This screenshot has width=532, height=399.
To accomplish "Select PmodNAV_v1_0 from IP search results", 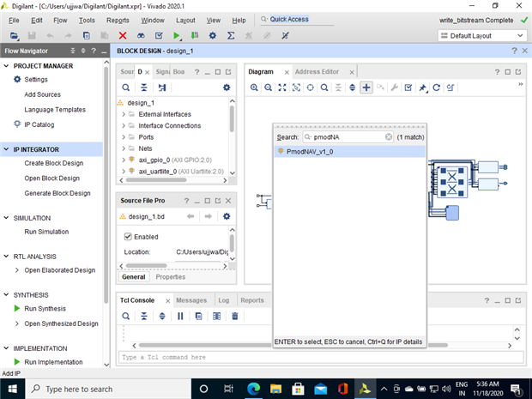I will point(310,152).
